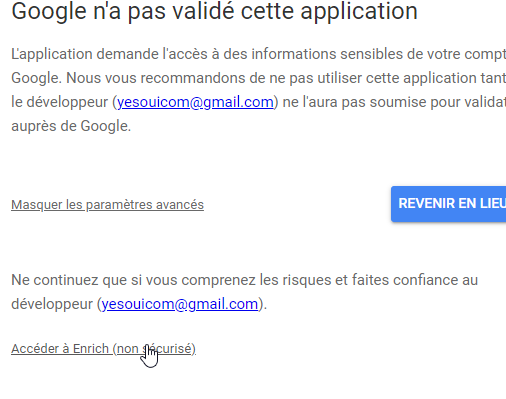Collapse 'Masquer les paramètres avancés' section
This screenshot has height=399, width=506.
(x=107, y=205)
